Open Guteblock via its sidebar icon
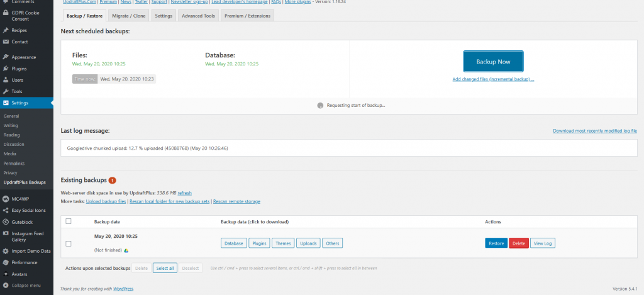Image resolution: width=644 pixels, height=295 pixels. click(x=6, y=222)
